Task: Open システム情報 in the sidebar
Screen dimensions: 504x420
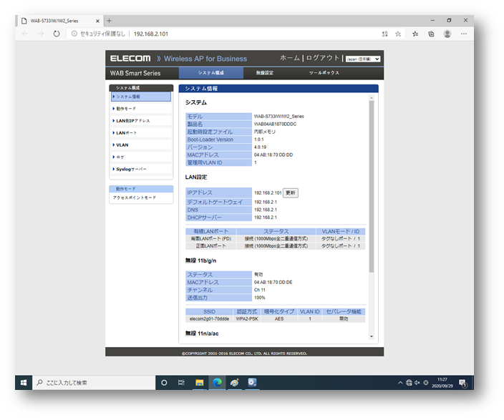Action: (x=141, y=97)
